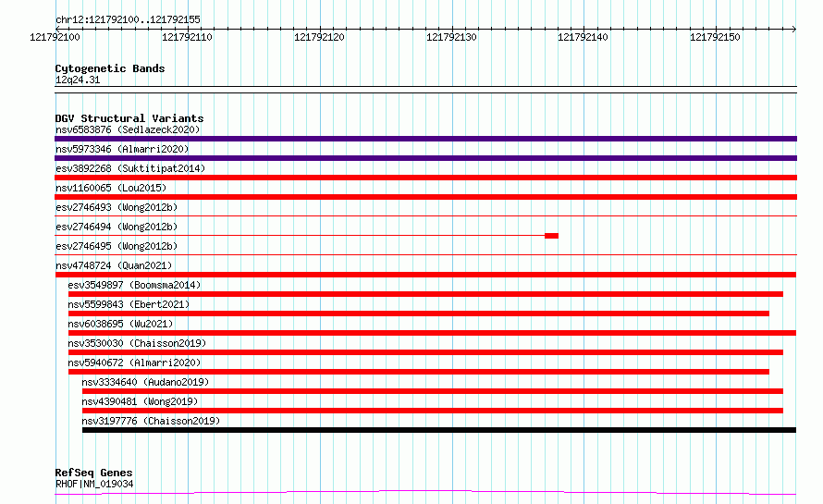Click the RefSeq Genes track title
The height and width of the screenshot is (504, 823).
tap(93, 473)
